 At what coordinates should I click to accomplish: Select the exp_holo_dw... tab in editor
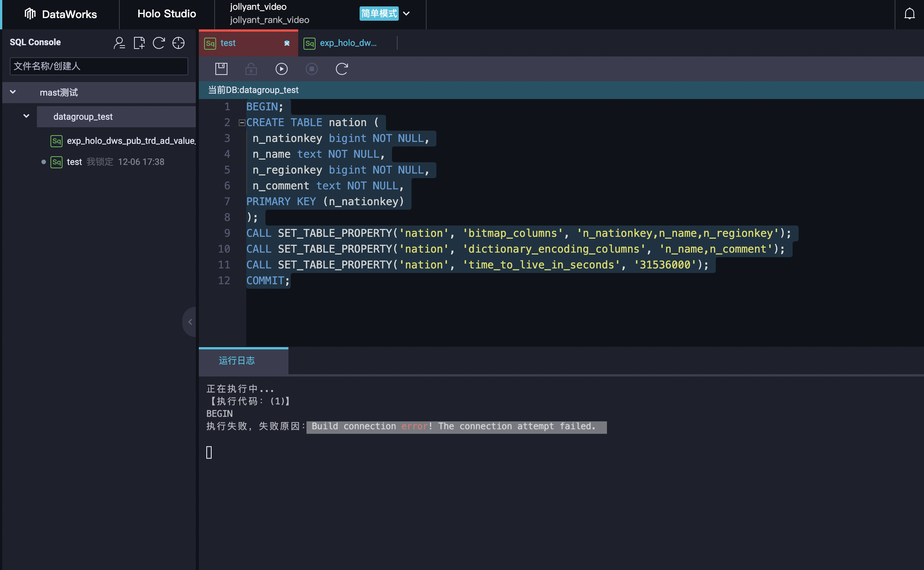click(x=348, y=43)
